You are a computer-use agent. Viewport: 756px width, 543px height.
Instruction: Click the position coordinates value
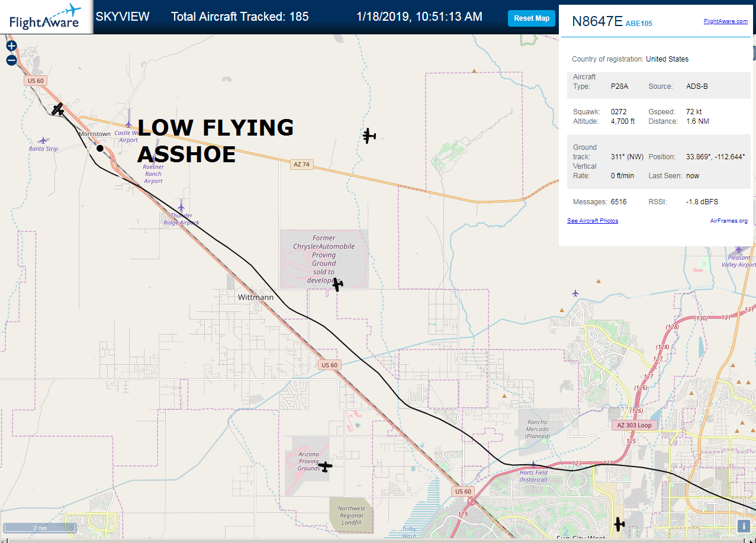click(x=715, y=157)
